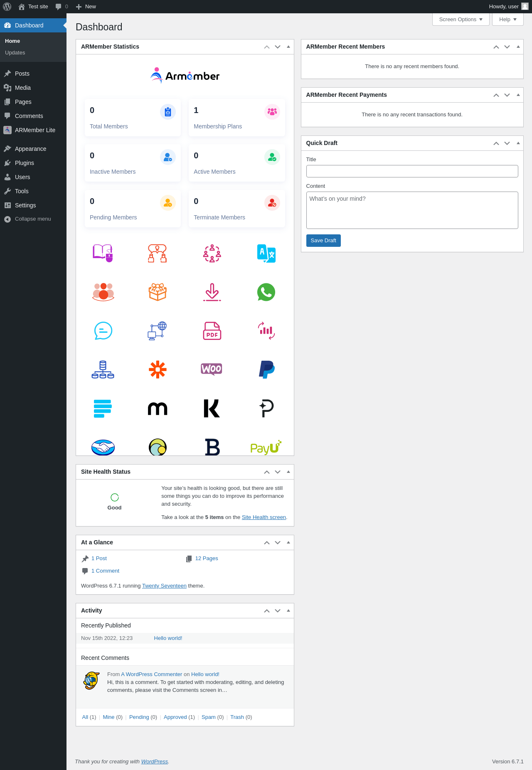Toggle the At a Glance panel

[288, 542]
